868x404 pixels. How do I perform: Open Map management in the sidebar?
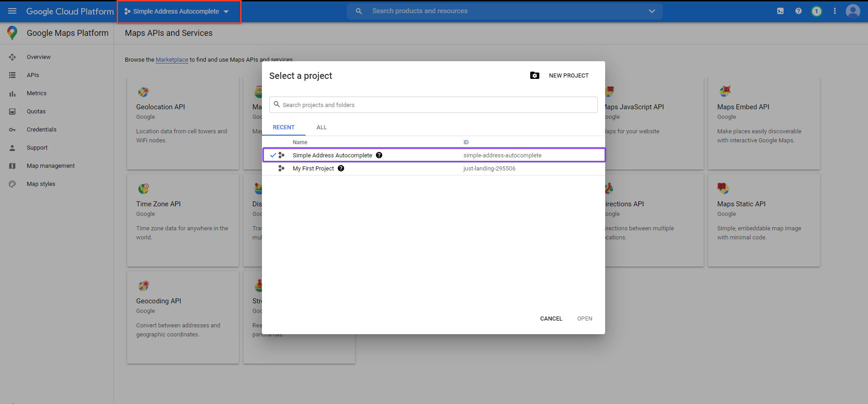[50, 166]
